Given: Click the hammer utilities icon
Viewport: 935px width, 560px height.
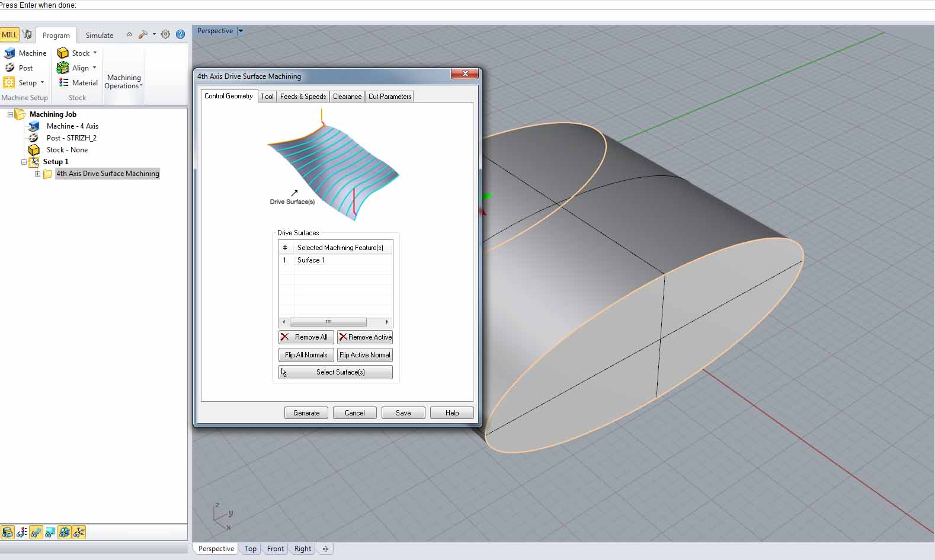Looking at the screenshot, I should (143, 35).
